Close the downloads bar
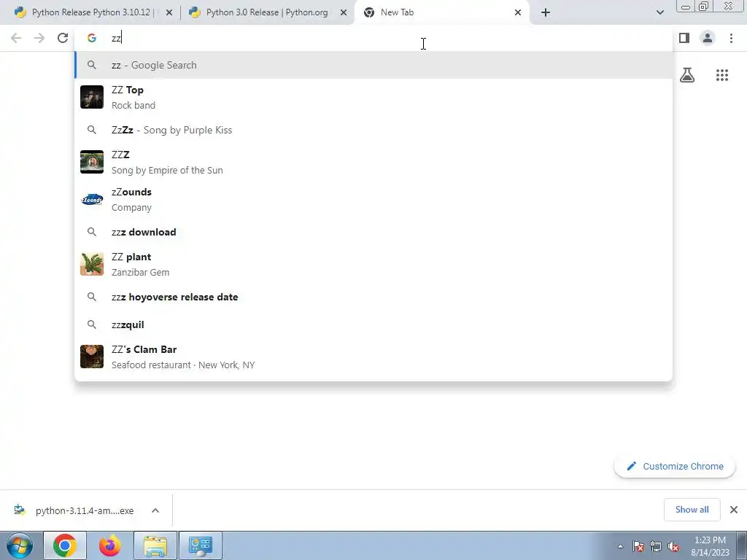Viewport: 747px width, 560px height. (x=734, y=510)
